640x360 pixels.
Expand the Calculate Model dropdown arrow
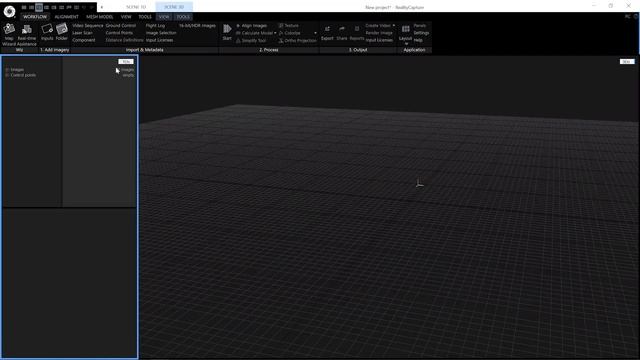276,33
